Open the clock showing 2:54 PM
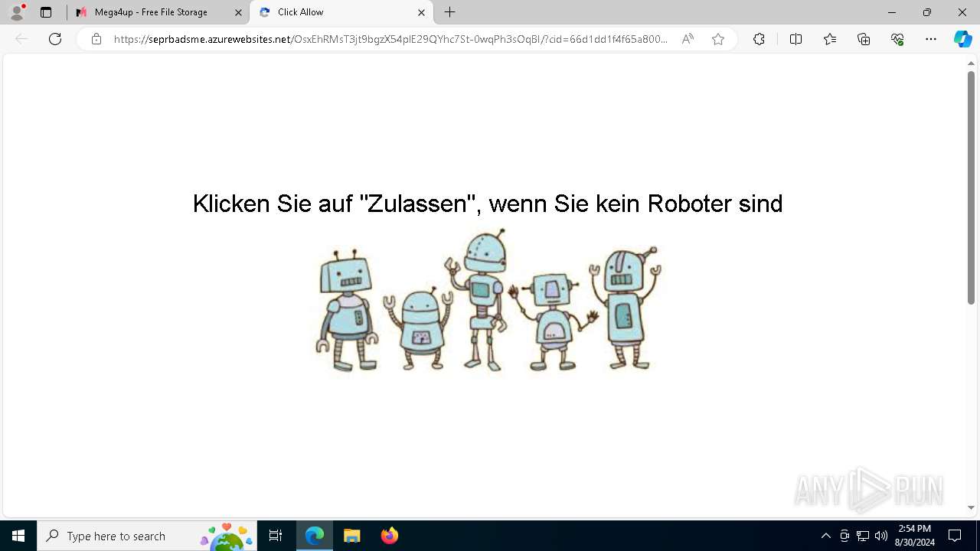The width and height of the screenshot is (980, 551). (915, 536)
